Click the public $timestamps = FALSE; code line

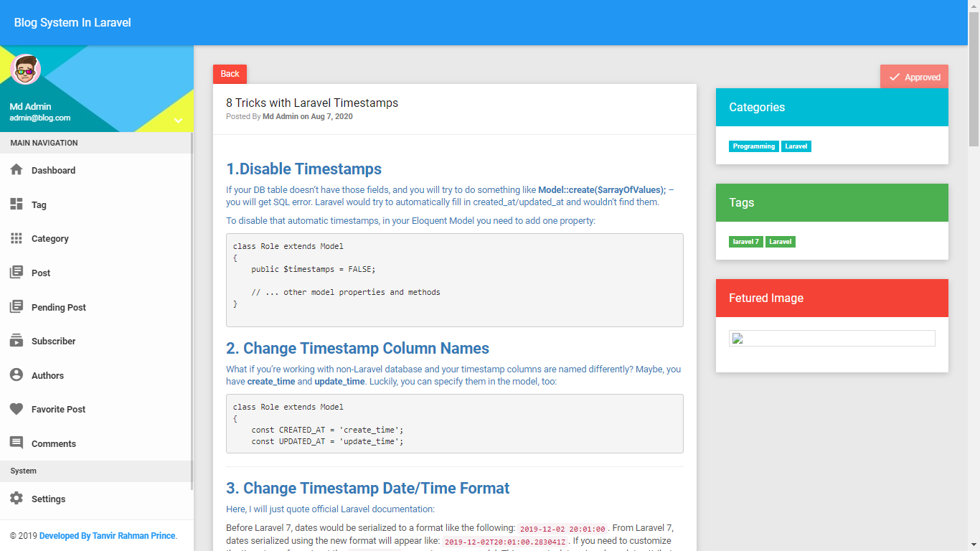314,269
